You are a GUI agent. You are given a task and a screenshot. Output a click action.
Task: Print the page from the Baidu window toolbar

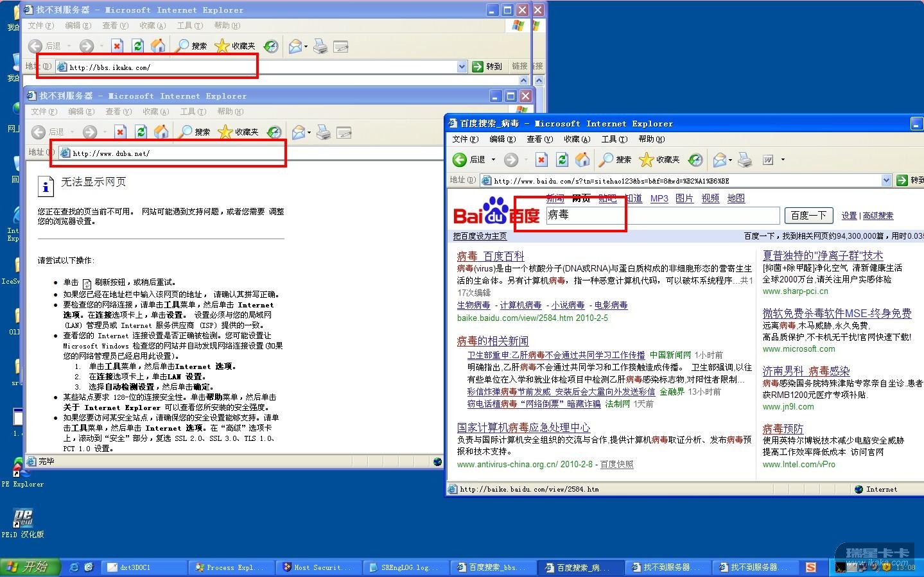(744, 160)
